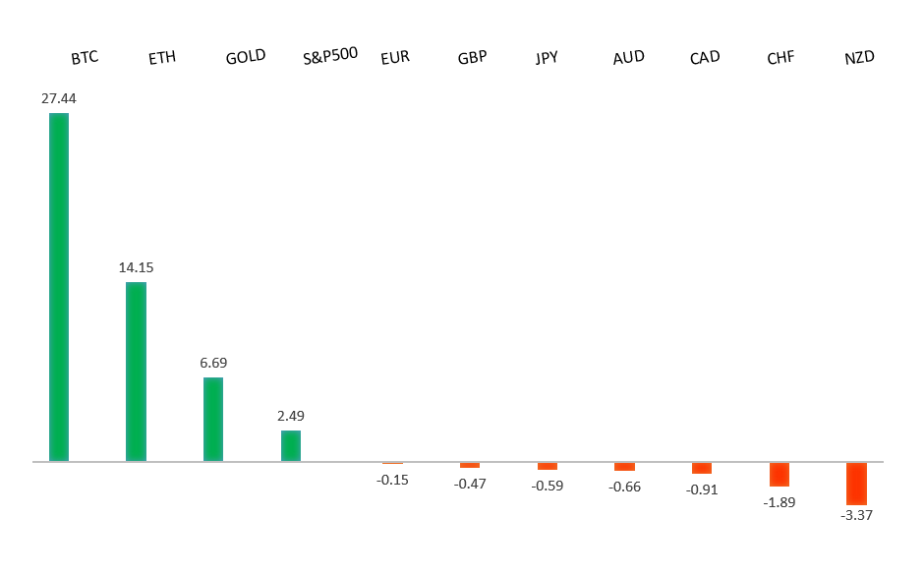This screenshot has width=924, height=575.
Task: Click the EUR category label
Action: click(x=395, y=57)
